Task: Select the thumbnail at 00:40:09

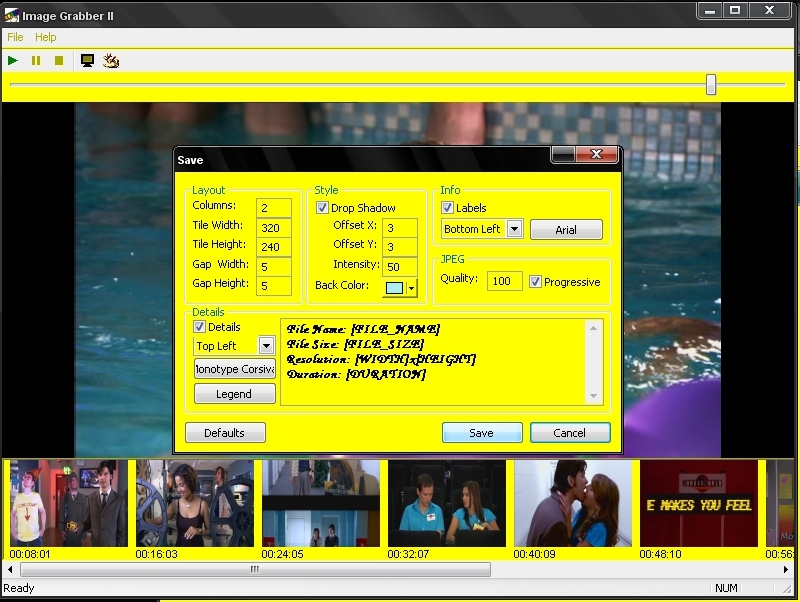Action: [573, 503]
